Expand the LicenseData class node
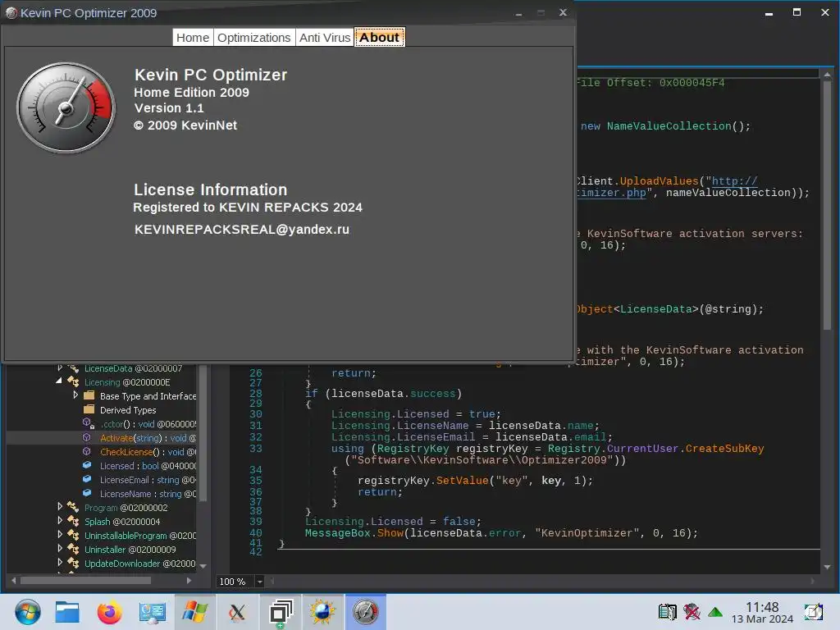 60,368
